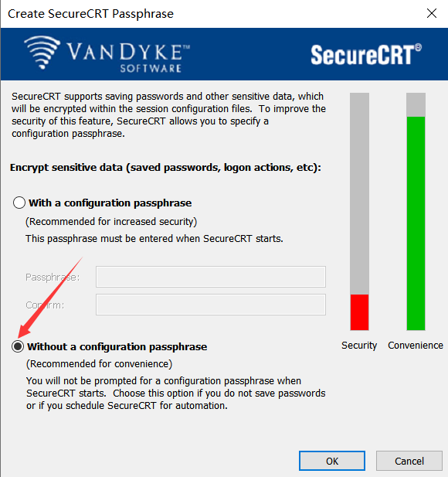This screenshot has height=477, width=448.
Task: Confirm the dialog with OK
Action: point(332,461)
